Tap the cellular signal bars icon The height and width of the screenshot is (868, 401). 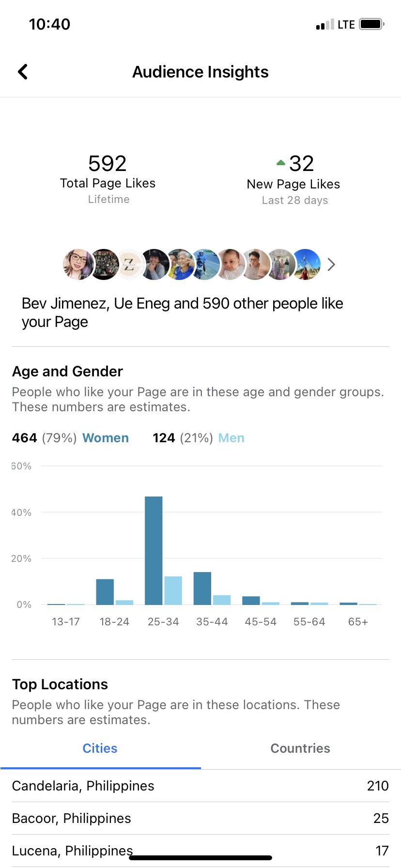click(x=324, y=25)
